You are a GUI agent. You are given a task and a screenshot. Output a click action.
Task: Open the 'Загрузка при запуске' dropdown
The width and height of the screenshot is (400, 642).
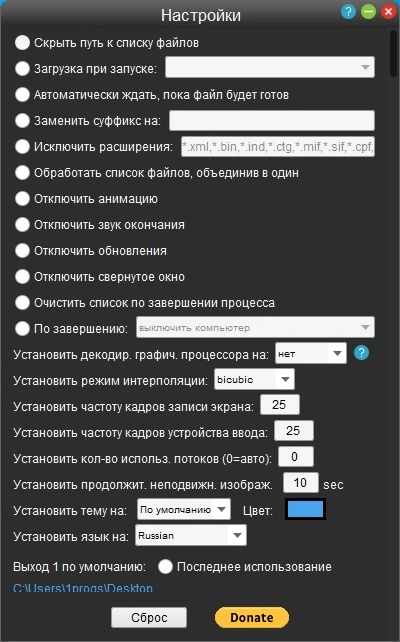270,67
